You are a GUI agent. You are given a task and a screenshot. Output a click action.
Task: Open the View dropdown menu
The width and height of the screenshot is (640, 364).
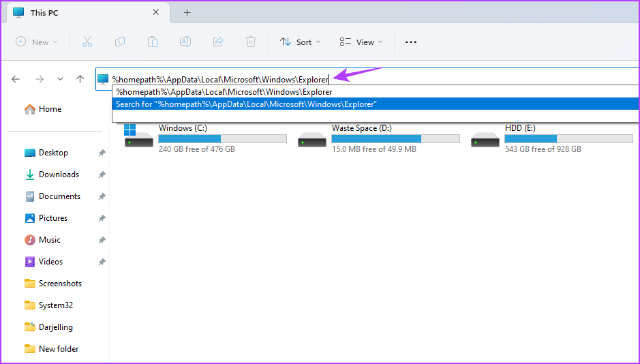coord(361,42)
